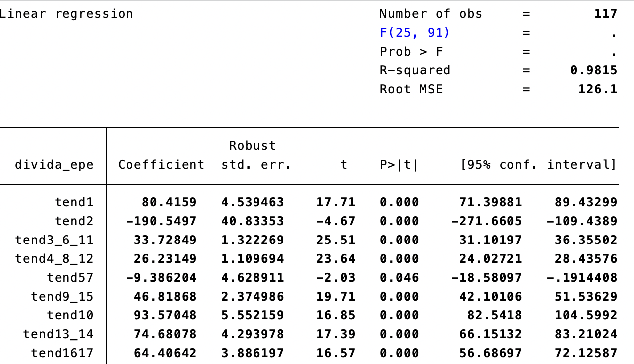Click the tend2 coefficient -190.5497
This screenshot has height=364, width=634.
tap(161, 221)
